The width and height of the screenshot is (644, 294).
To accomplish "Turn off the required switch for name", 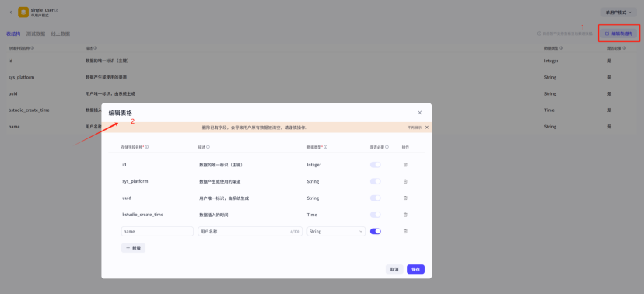I will (376, 232).
